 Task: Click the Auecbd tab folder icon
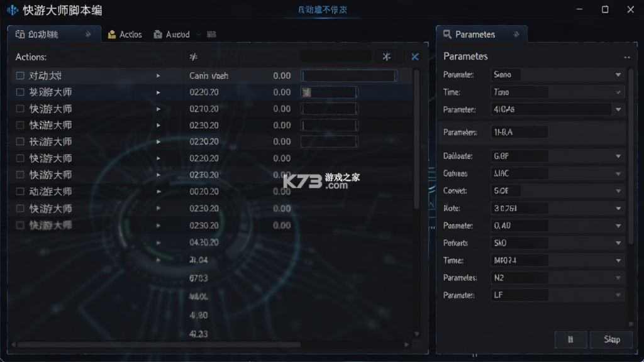pos(158,35)
